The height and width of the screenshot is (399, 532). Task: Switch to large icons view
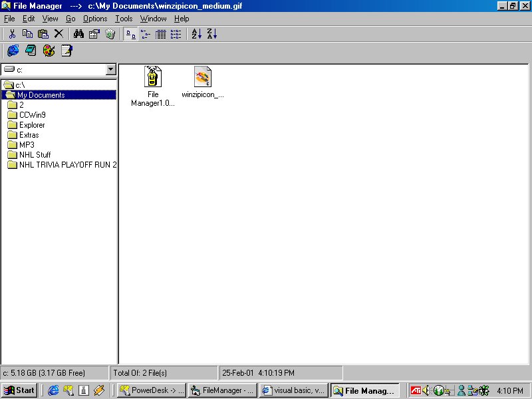[x=130, y=34]
